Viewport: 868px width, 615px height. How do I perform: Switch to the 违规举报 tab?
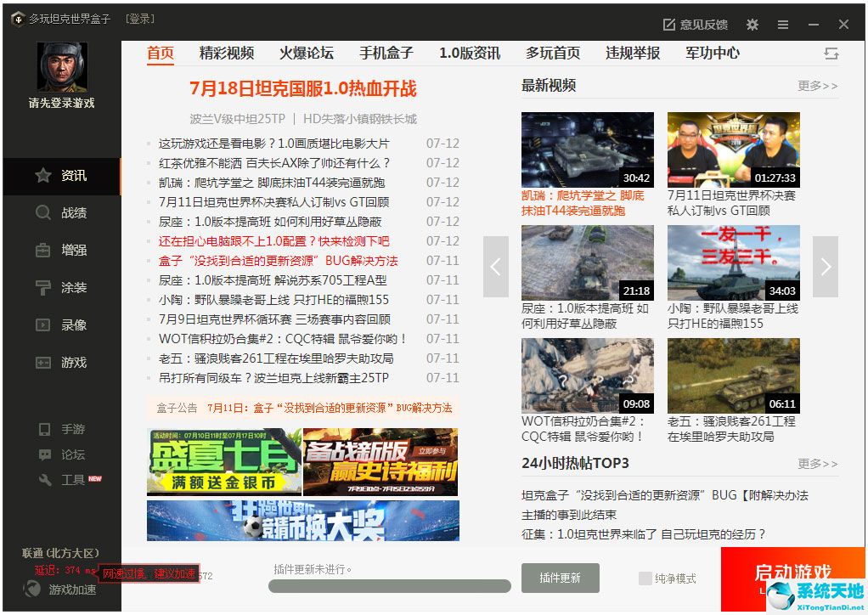(633, 54)
